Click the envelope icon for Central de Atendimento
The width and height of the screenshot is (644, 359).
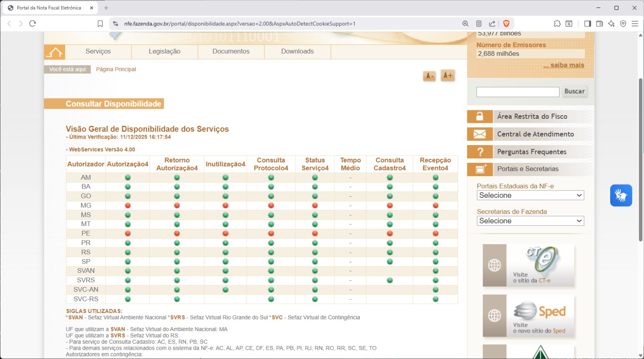coord(480,134)
